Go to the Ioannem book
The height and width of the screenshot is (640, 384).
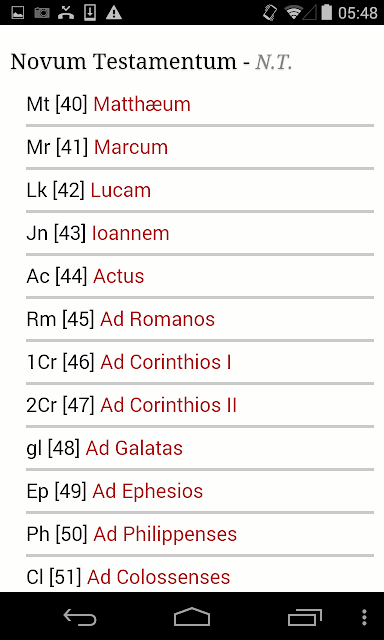[x=131, y=233]
